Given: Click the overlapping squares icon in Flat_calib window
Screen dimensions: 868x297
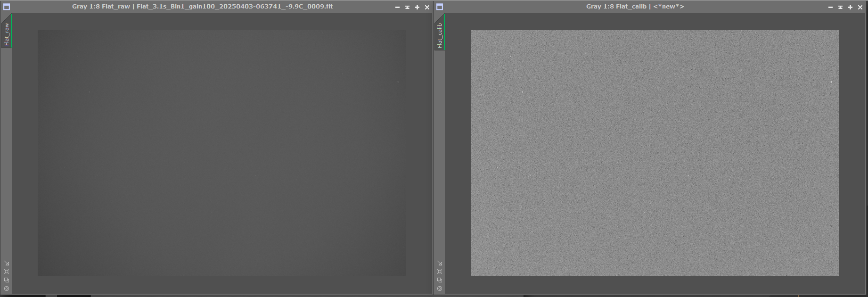Looking at the screenshot, I should coord(440,280).
